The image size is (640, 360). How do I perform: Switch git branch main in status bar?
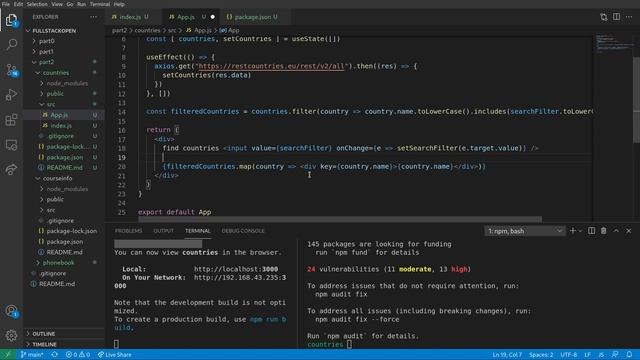[32, 355]
